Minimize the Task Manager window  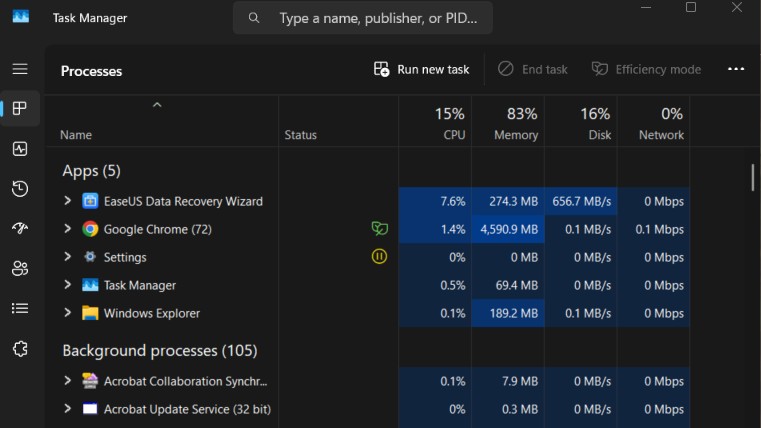point(645,7)
